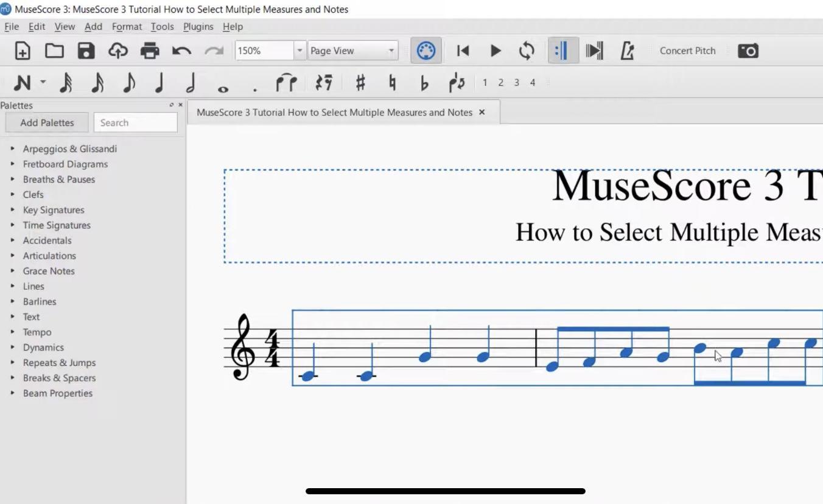Toggle play repeats button

click(x=562, y=51)
